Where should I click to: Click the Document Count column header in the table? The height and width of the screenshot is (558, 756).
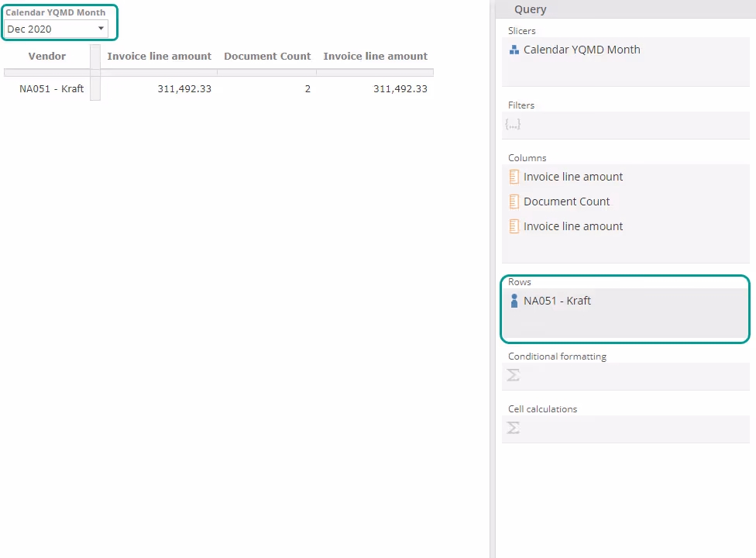click(x=267, y=57)
